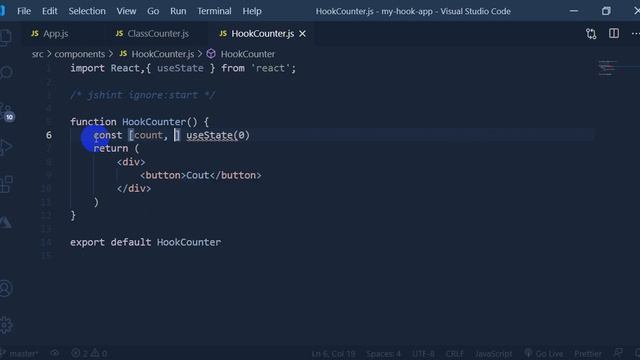The width and height of the screenshot is (640, 360).
Task: Click the word 'count' on line 6
Action: [x=148, y=135]
